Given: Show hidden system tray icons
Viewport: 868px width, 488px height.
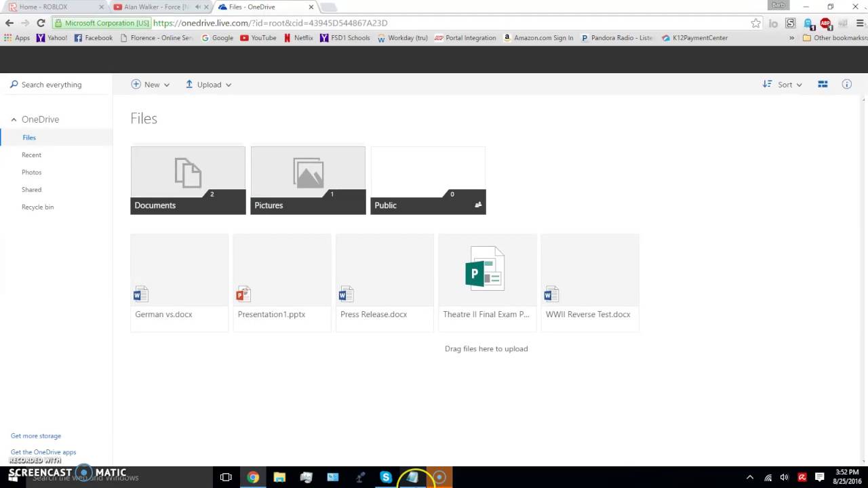Looking at the screenshot, I should 750,477.
